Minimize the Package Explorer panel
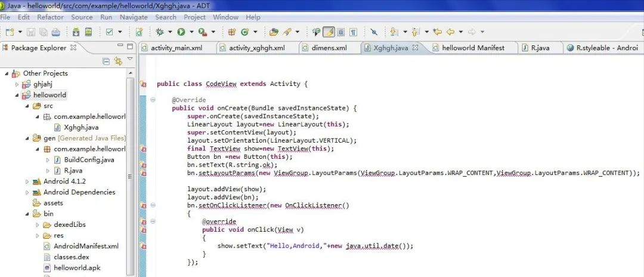Viewport: 644px width, 277px height. (x=120, y=45)
